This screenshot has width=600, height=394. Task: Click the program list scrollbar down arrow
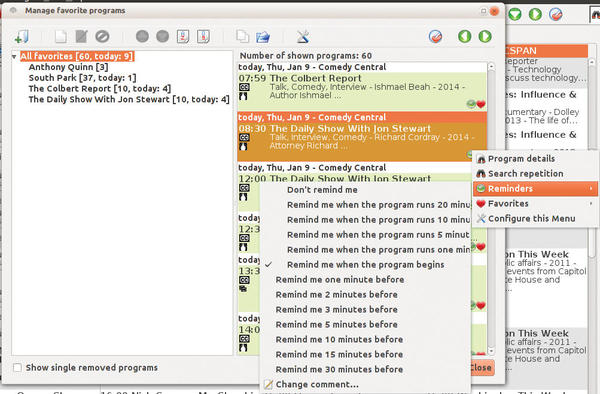491,350
